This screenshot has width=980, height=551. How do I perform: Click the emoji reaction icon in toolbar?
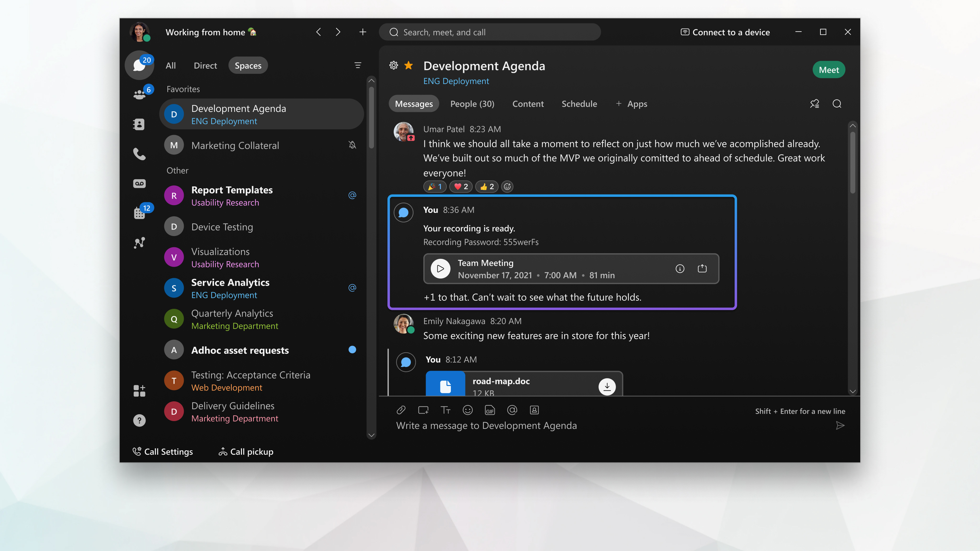(468, 411)
